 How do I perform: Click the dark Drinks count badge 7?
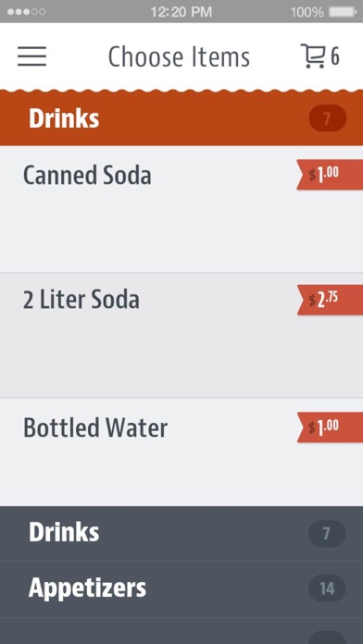click(327, 534)
